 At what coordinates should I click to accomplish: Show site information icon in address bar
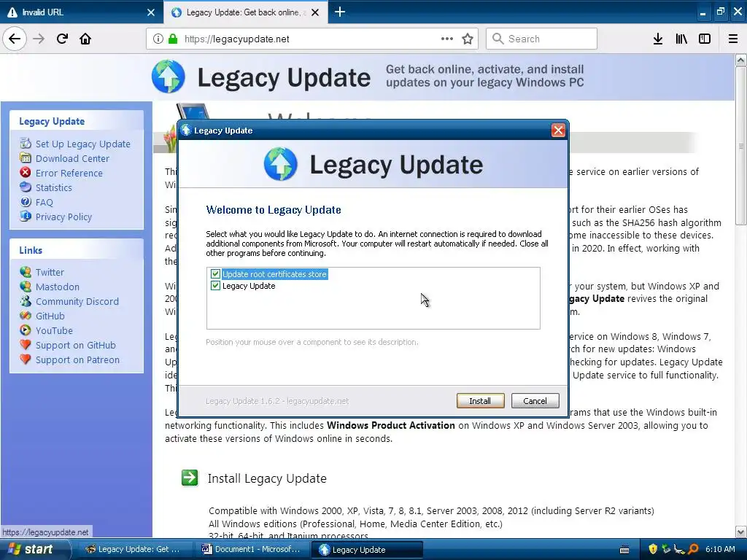(158, 39)
